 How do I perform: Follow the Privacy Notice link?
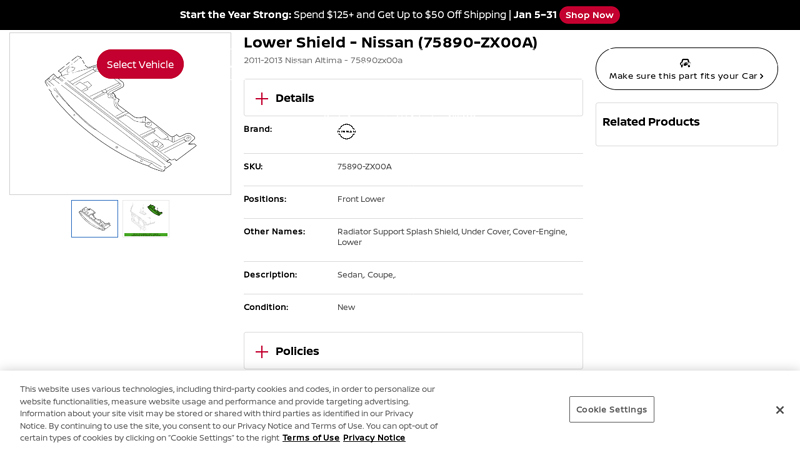374,438
